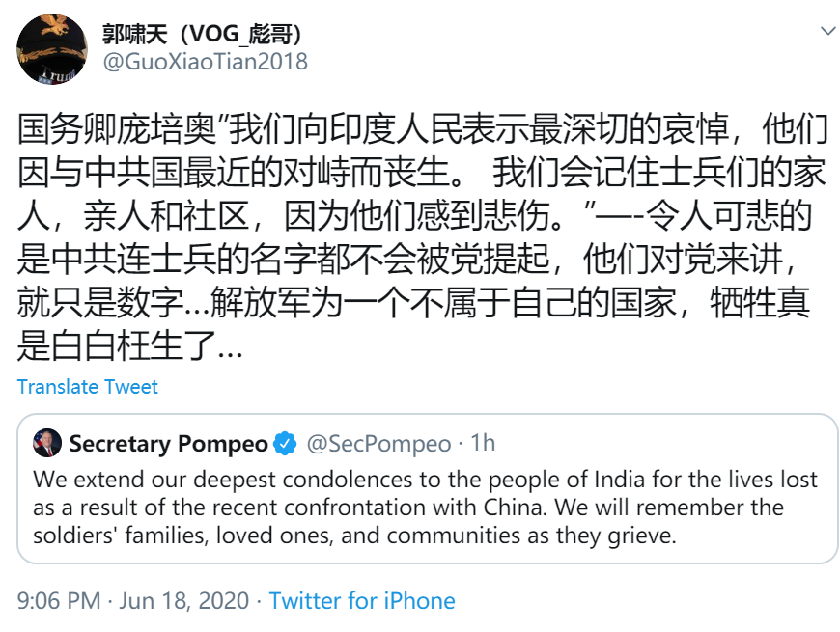Click the blue verified badge
The height and width of the screenshot is (632, 840).
(286, 444)
